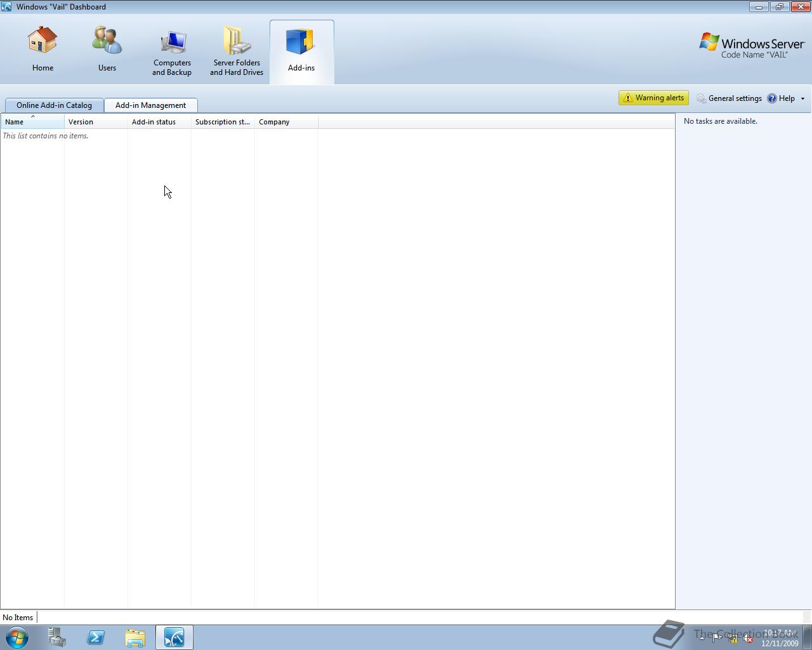The image size is (812, 650).
Task: Sort by Subscription status column header
Action: 223,122
